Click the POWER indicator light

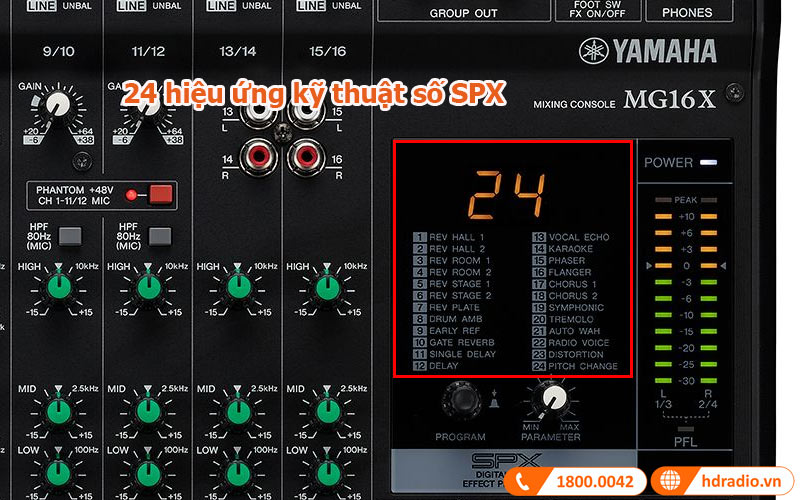709,163
